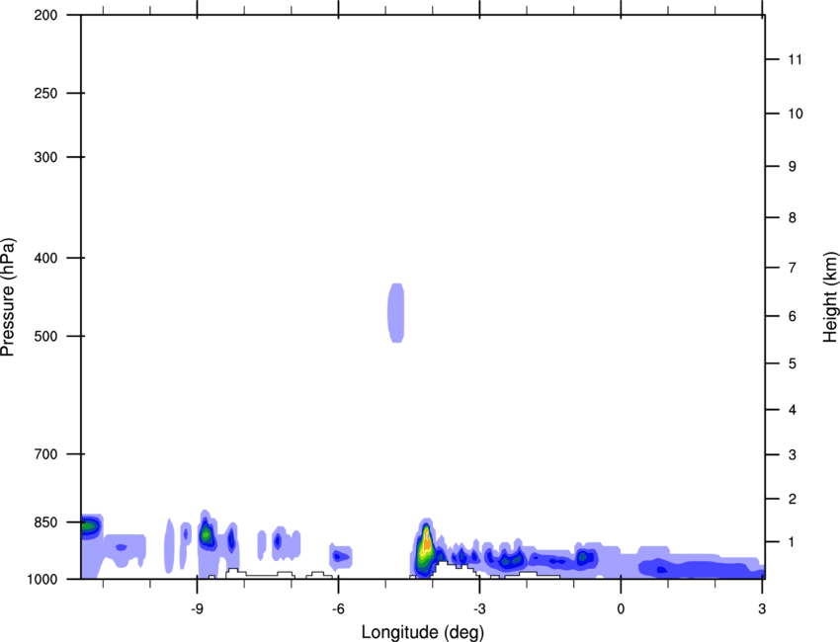This screenshot has width=840, height=642.
Task: Click the 'Pressure (hPa)' axis title
Action: (x=8, y=297)
